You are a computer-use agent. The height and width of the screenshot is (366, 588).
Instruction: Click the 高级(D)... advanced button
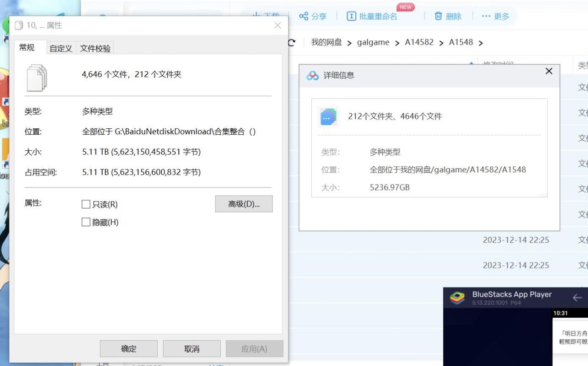(x=244, y=204)
